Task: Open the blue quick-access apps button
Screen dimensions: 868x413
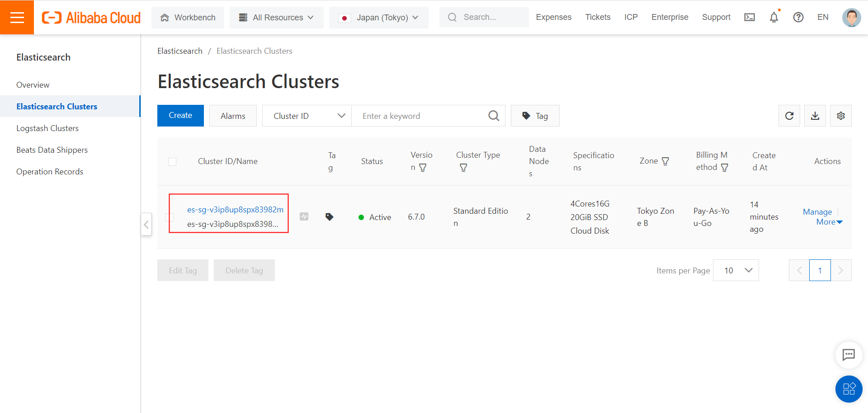Action: [849, 389]
